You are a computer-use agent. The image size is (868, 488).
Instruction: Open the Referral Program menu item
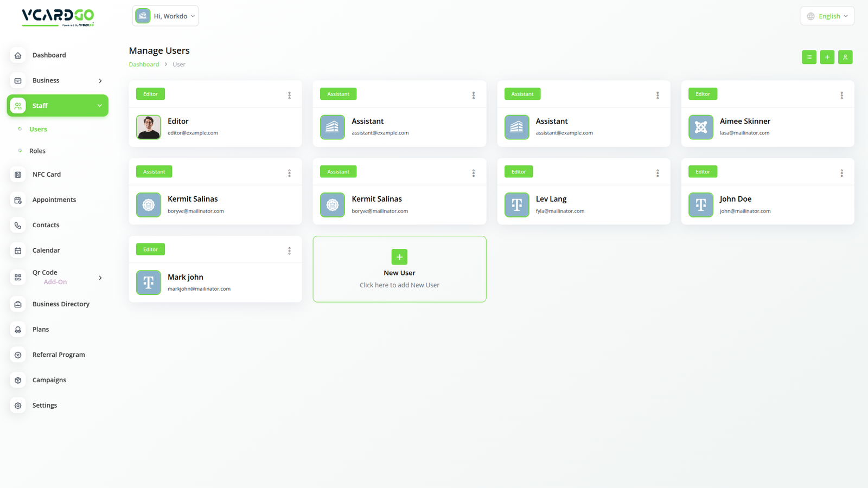click(x=59, y=355)
